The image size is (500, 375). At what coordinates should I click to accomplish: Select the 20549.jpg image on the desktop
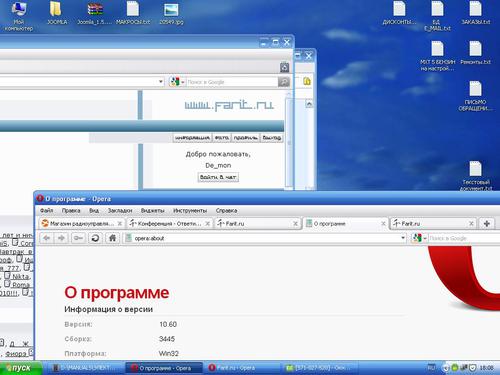tap(171, 13)
